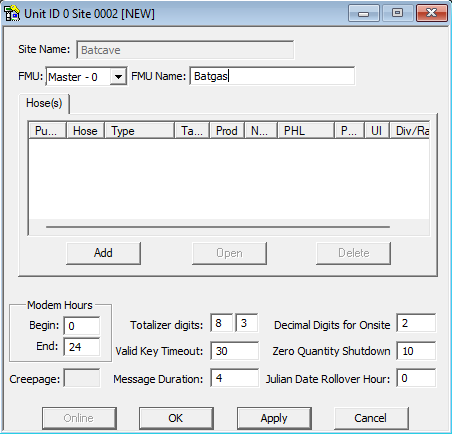Click the Modem Hours End field
The width and height of the screenshot is (452, 434).
pos(82,347)
